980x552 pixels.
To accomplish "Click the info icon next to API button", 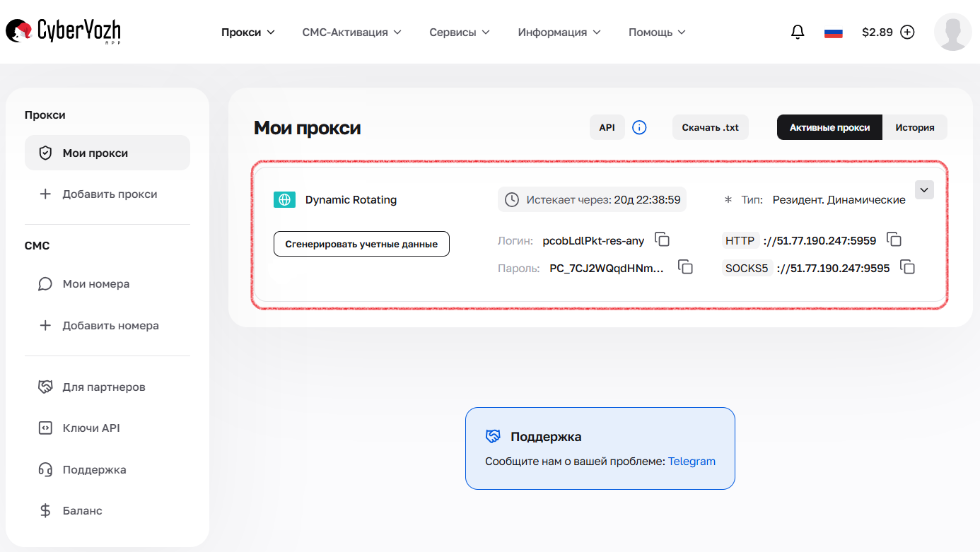I will click(x=639, y=127).
